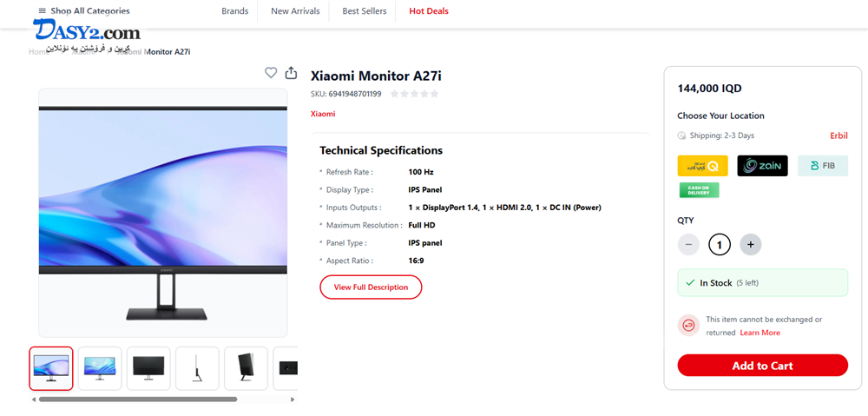
Task: Increase quantity with the plus button
Action: (751, 244)
